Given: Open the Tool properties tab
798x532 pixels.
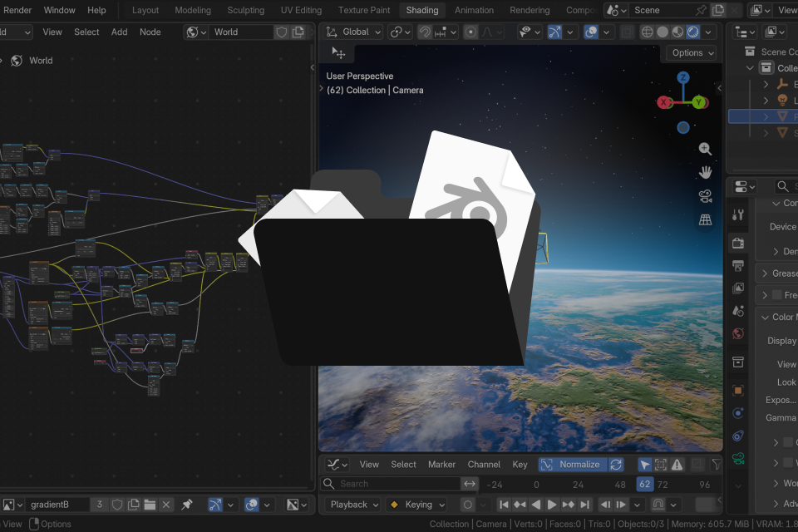Looking at the screenshot, I should (738, 215).
